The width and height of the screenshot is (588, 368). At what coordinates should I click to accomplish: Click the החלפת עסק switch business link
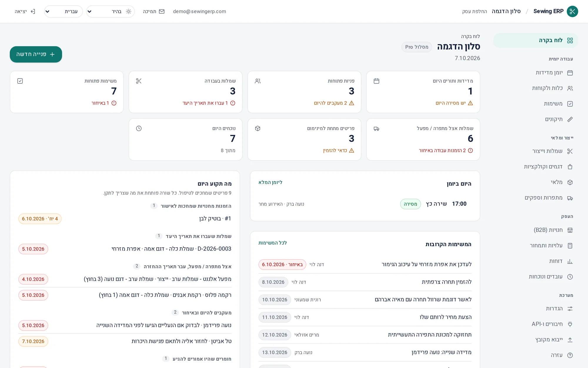(x=474, y=11)
